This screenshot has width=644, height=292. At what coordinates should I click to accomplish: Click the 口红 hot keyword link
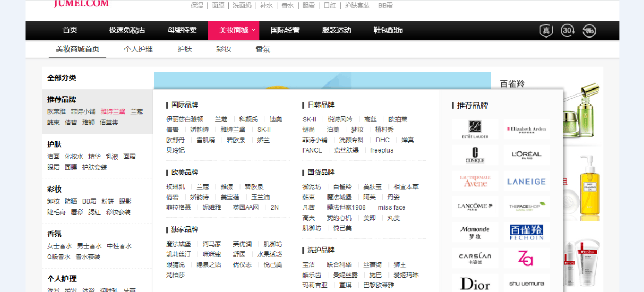[x=330, y=5]
